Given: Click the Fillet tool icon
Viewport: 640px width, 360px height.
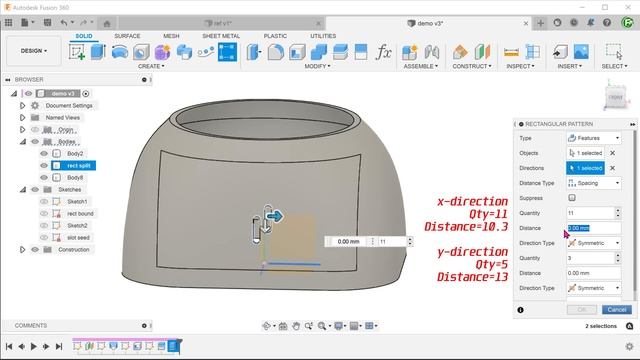Looking at the screenshot, I should tap(276, 52).
